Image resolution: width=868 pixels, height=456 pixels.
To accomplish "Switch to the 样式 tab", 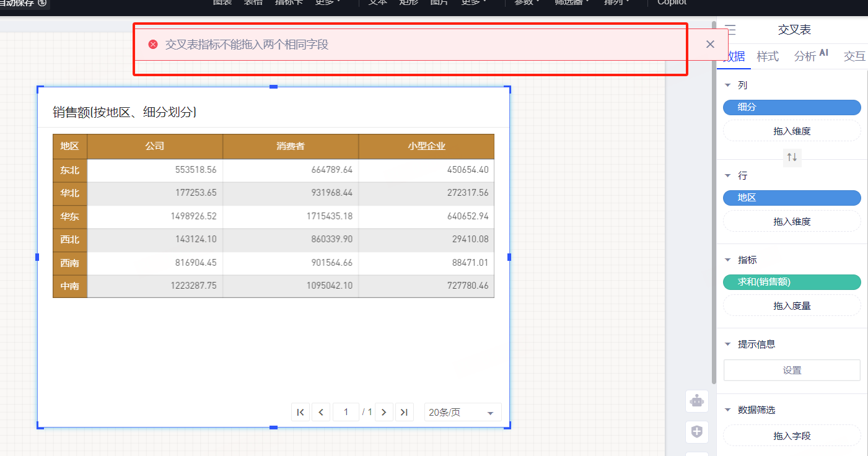I will coord(768,56).
